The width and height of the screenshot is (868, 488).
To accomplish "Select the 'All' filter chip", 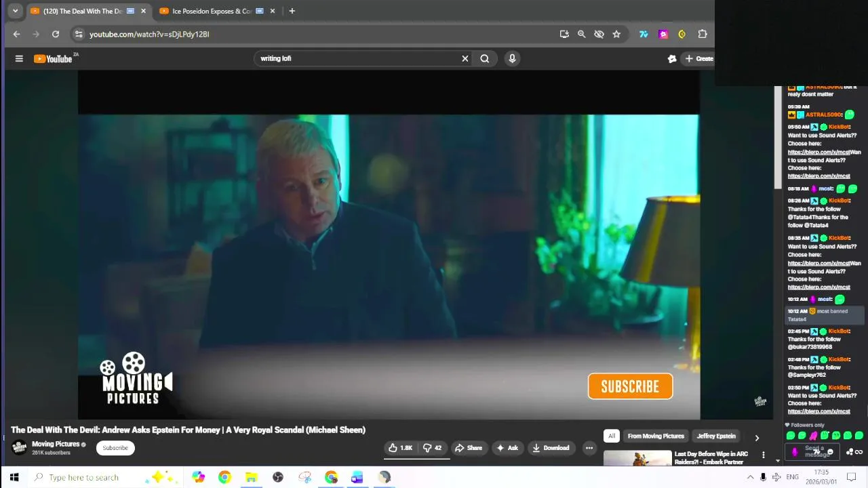I will pos(612,436).
